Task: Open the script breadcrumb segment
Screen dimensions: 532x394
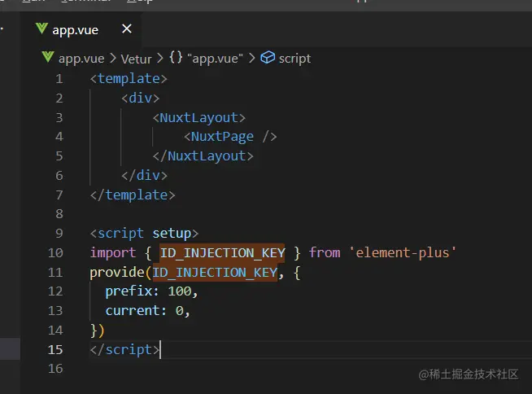Action: tap(294, 59)
